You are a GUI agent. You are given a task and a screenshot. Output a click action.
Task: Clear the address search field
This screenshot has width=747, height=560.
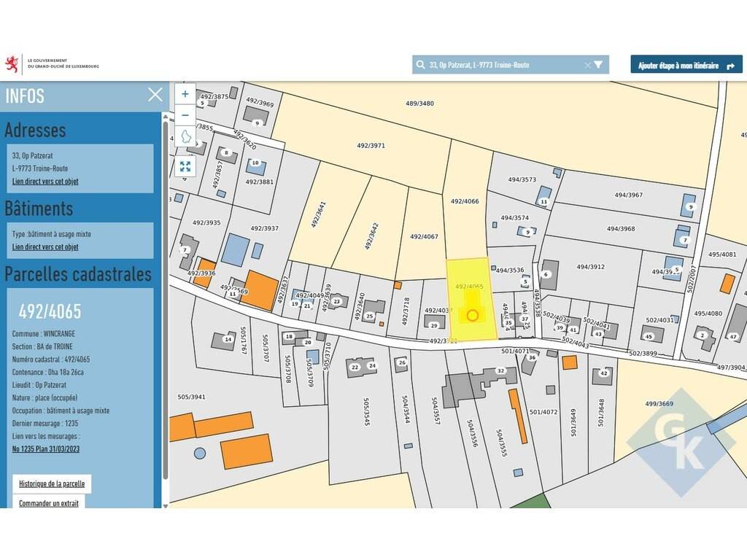click(x=587, y=65)
